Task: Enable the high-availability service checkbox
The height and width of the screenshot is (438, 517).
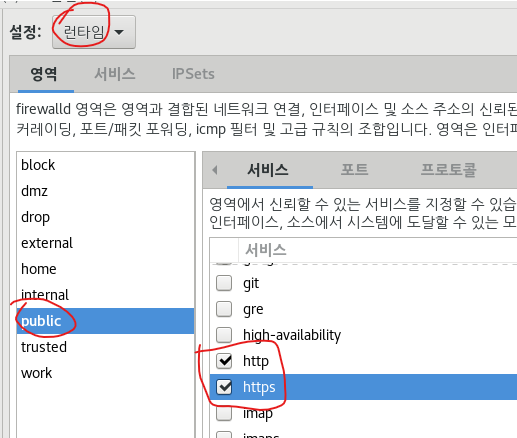Action: pyautogui.click(x=224, y=335)
